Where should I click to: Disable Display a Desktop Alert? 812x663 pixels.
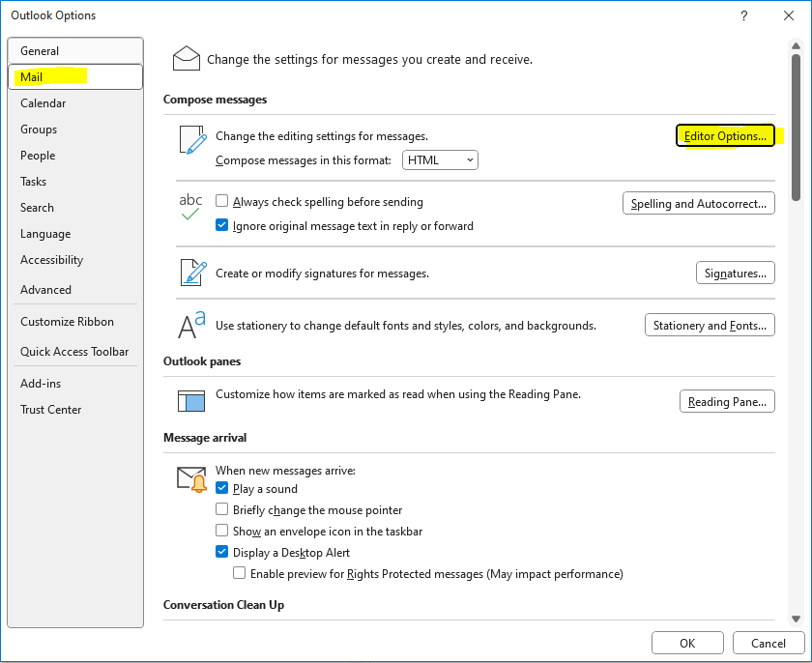click(x=221, y=552)
